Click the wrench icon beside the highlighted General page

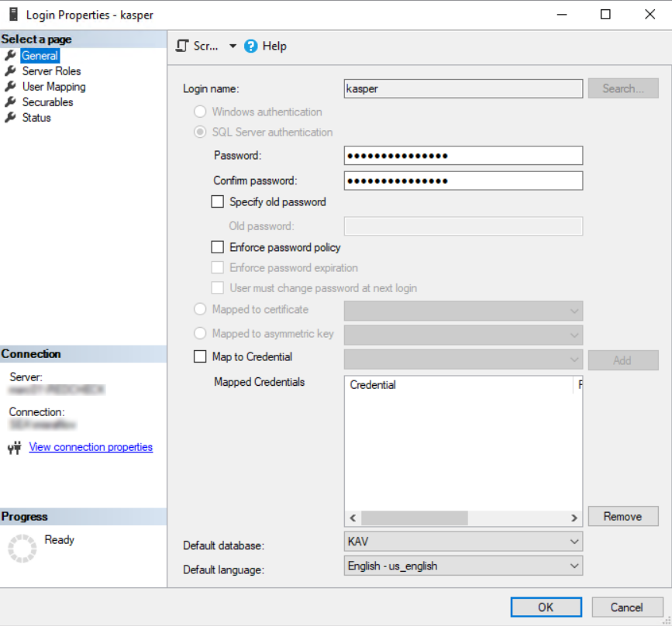(x=9, y=55)
